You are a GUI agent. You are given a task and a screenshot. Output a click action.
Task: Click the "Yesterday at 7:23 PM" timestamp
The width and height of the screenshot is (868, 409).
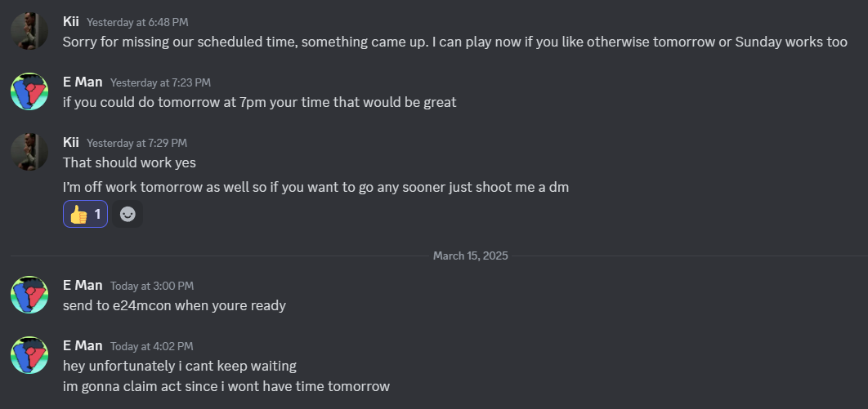[160, 82]
